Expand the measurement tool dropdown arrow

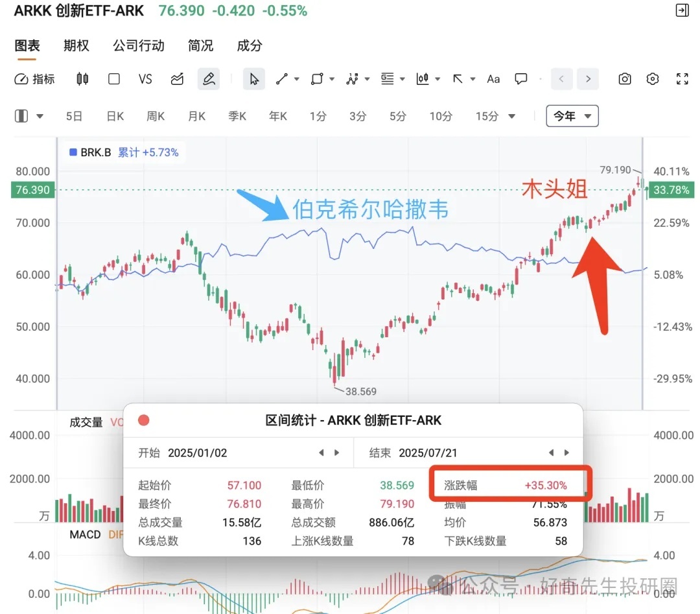pos(437,79)
